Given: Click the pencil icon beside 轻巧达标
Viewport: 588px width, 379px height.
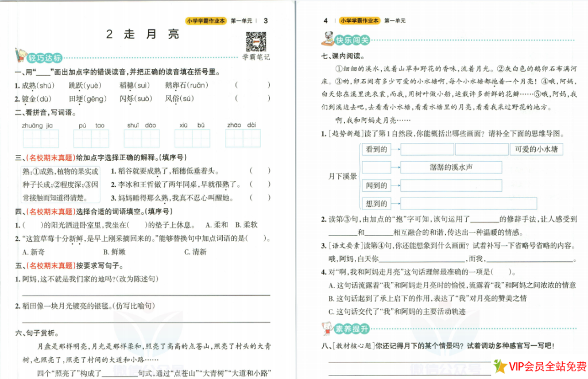Looking at the screenshot, I should pos(19,56).
